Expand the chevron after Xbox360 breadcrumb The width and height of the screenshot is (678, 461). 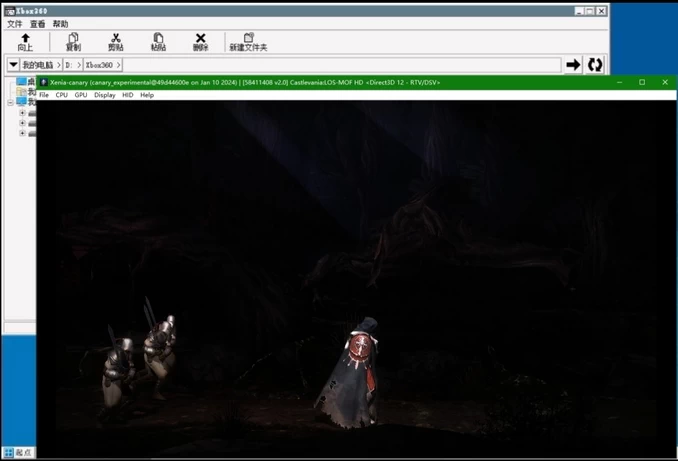(x=118, y=65)
